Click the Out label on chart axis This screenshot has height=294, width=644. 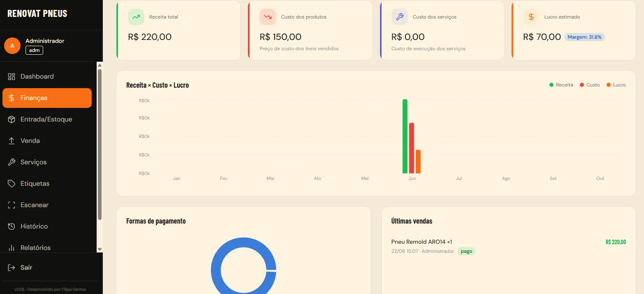(x=600, y=178)
